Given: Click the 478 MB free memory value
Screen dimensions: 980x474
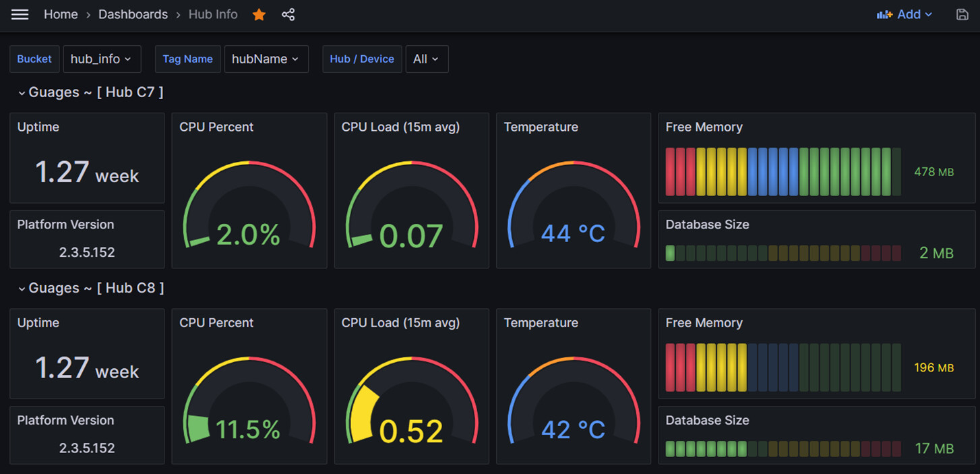Looking at the screenshot, I should [933, 172].
